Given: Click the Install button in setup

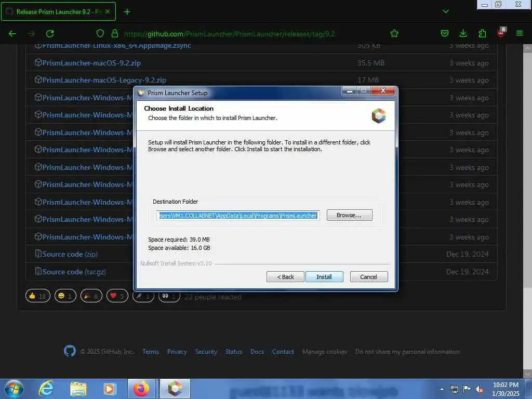Looking at the screenshot, I should [x=324, y=277].
